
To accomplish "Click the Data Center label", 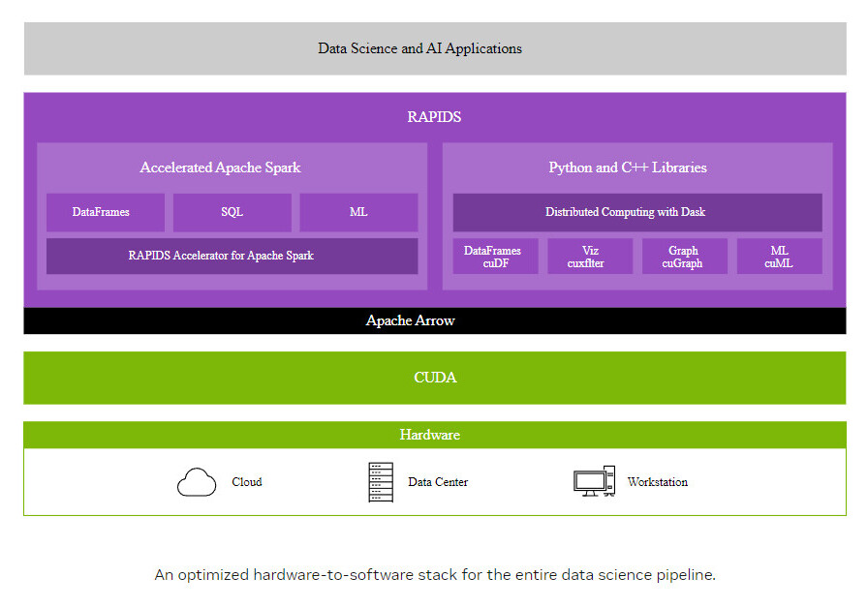I will coord(438,482).
